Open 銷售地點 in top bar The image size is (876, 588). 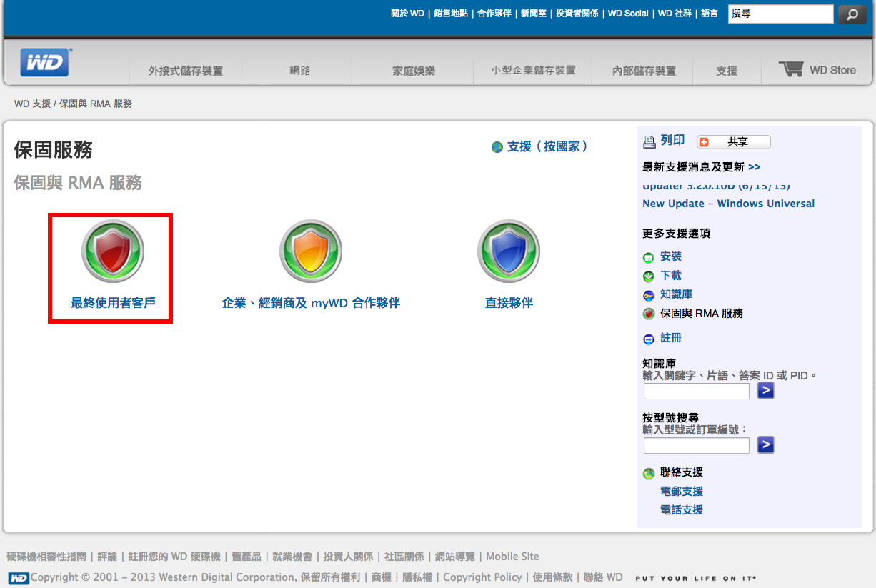tap(451, 14)
